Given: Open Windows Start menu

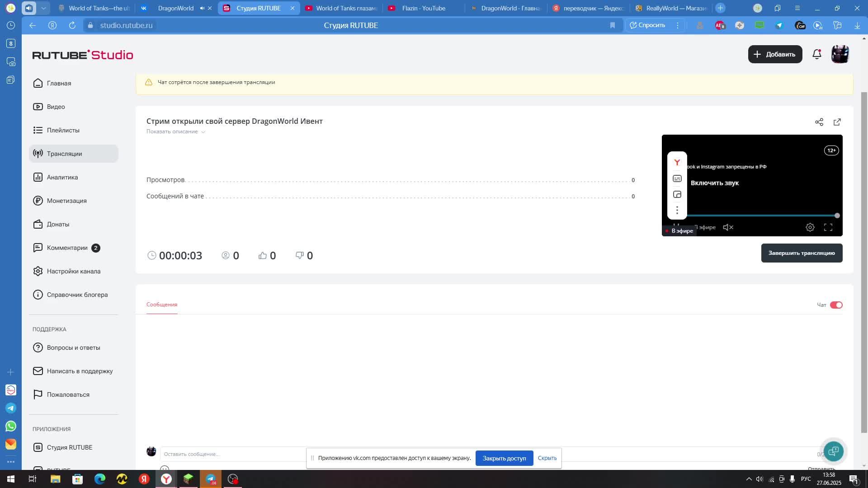Looking at the screenshot, I should [11, 479].
